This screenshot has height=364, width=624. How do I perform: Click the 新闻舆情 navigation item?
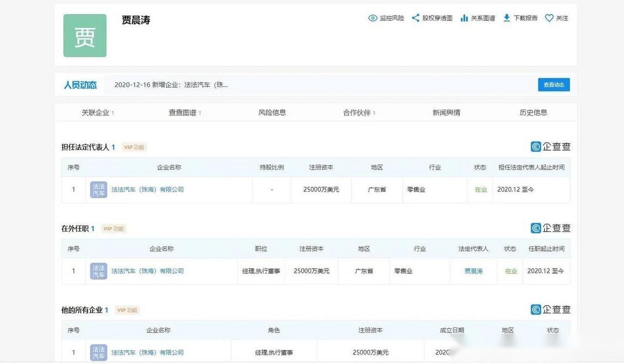[446, 112]
